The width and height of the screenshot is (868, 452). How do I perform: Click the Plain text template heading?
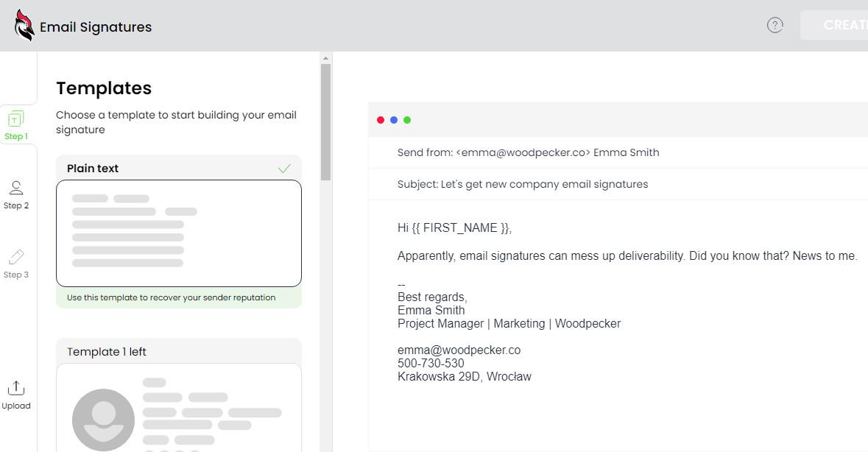tap(93, 169)
